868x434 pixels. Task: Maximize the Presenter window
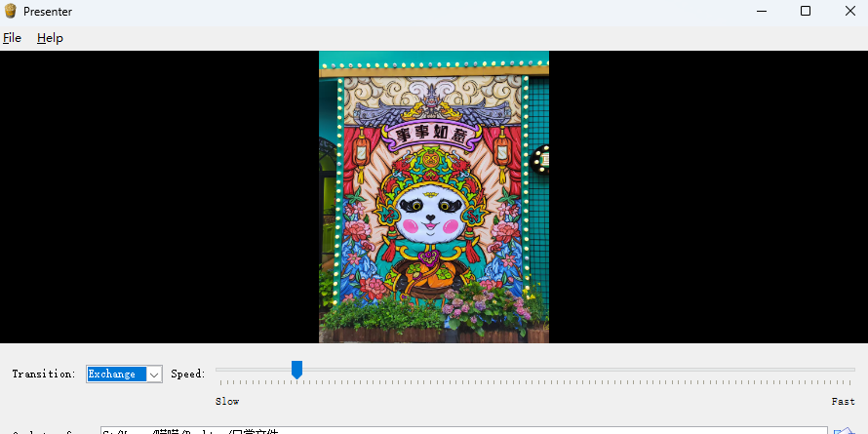click(806, 12)
